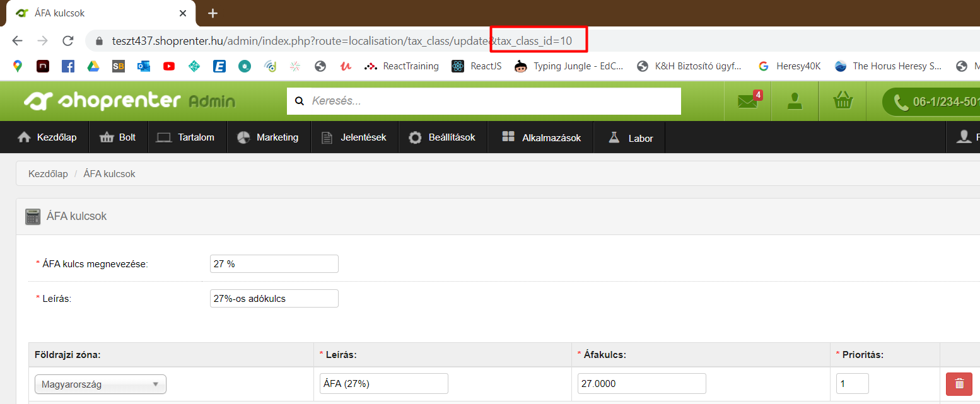
Task: Open the Kezdőlap menu
Action: click(x=47, y=137)
